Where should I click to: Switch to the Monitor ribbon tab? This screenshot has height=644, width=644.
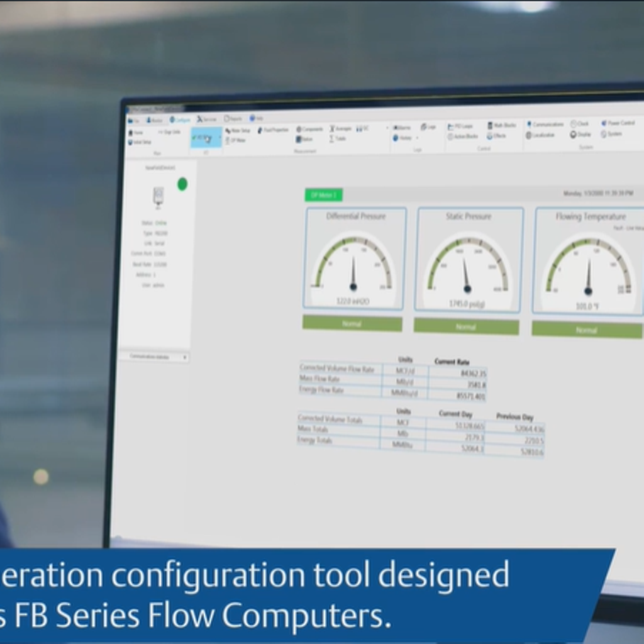155,120
